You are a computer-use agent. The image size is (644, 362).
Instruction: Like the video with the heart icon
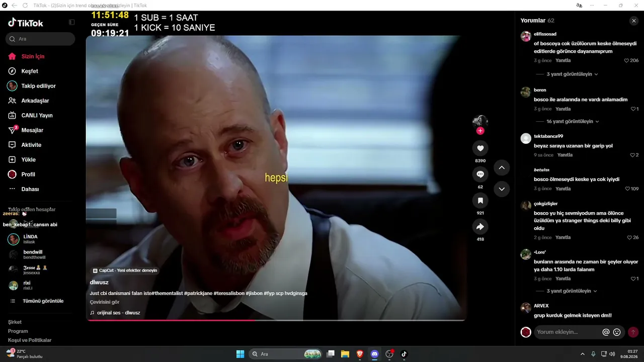tap(480, 148)
